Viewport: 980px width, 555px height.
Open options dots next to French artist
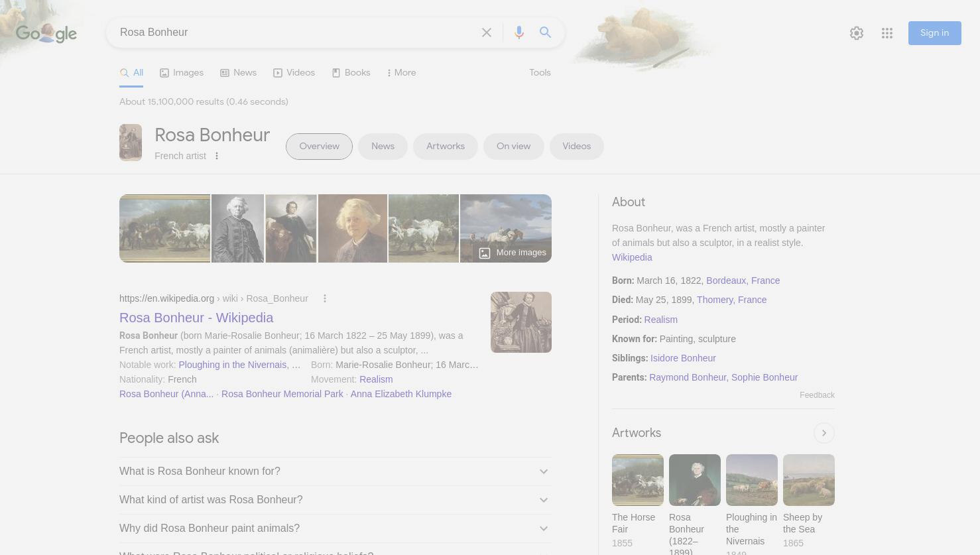point(217,156)
